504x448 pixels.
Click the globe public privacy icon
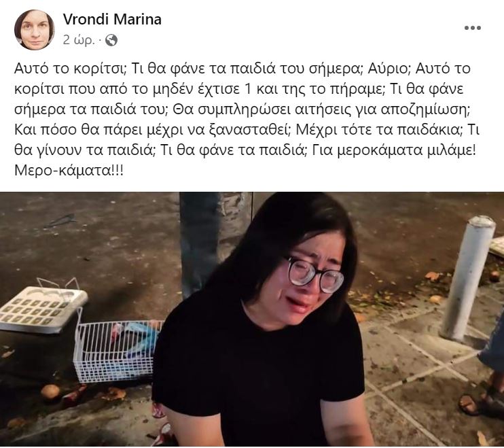[111, 40]
